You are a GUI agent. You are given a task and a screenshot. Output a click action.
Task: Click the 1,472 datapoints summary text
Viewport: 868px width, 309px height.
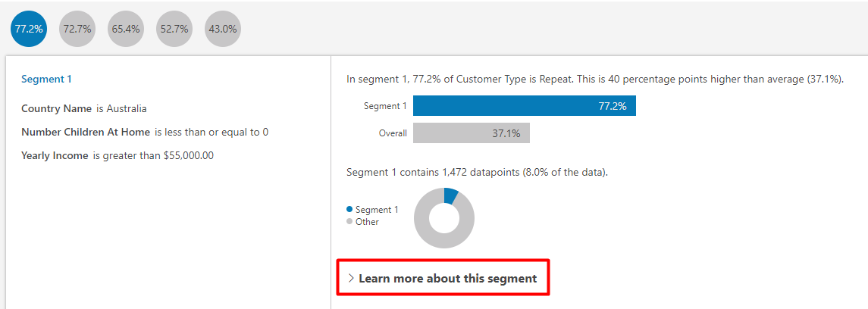pos(477,173)
